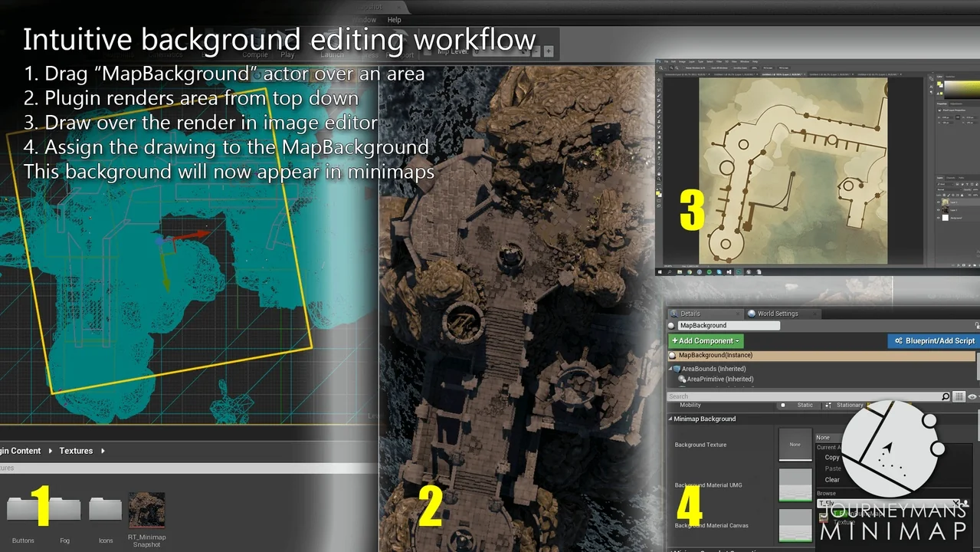Click the search magnifier icon in Details
The image size is (980, 552).
coord(946,396)
